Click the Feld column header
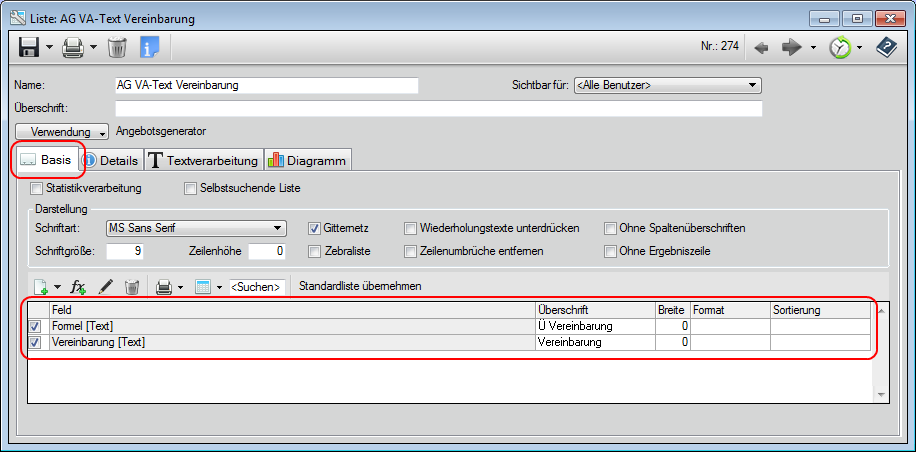This screenshot has height=452, width=916. pos(293,311)
